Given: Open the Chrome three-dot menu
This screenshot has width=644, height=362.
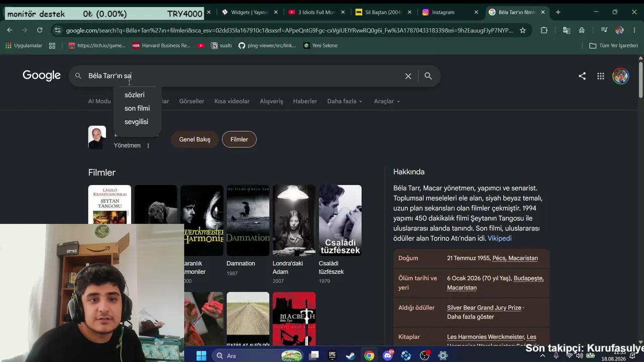Looking at the screenshot, I should (x=634, y=30).
